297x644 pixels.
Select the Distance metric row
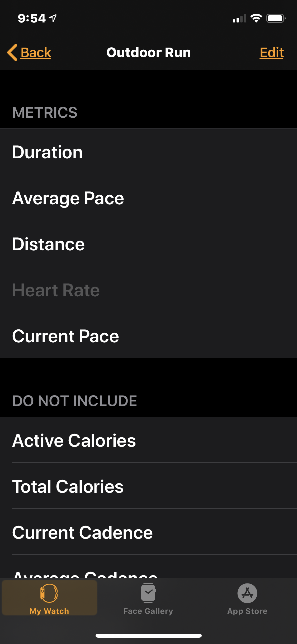point(148,244)
